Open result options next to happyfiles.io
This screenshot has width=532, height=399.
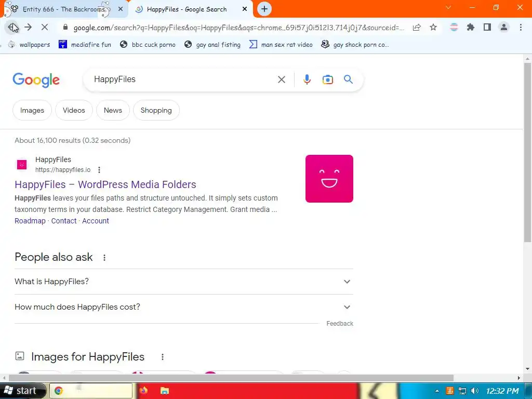[x=99, y=170]
